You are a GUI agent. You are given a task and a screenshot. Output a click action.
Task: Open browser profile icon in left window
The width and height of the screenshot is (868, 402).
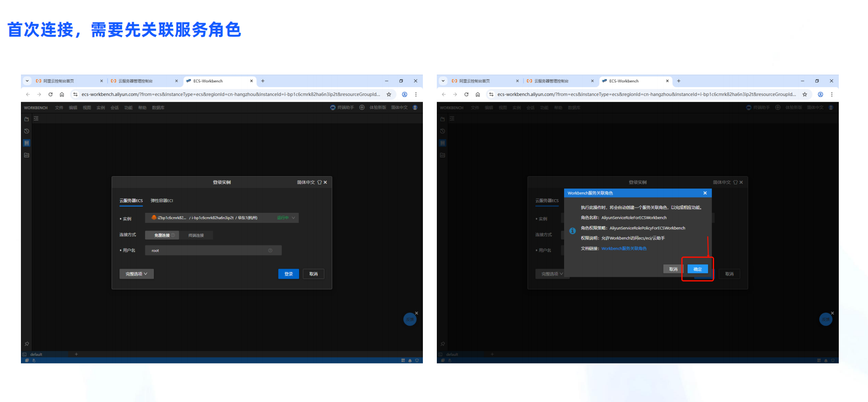pyautogui.click(x=405, y=94)
